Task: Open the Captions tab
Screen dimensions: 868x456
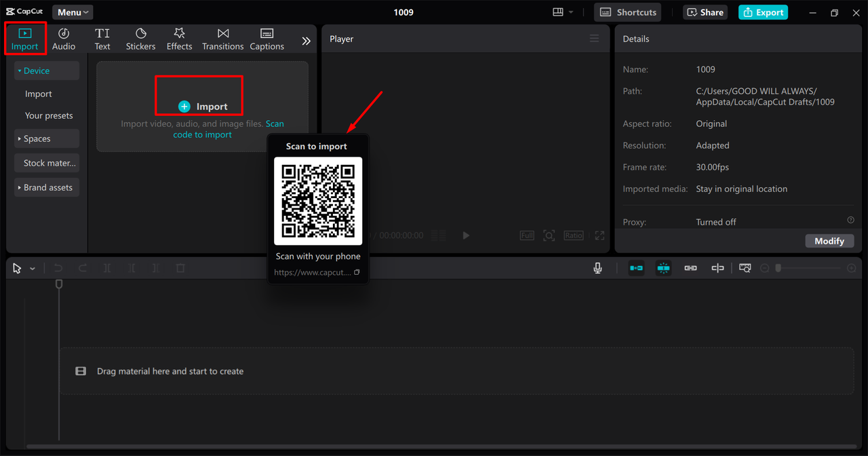Action: click(x=267, y=39)
